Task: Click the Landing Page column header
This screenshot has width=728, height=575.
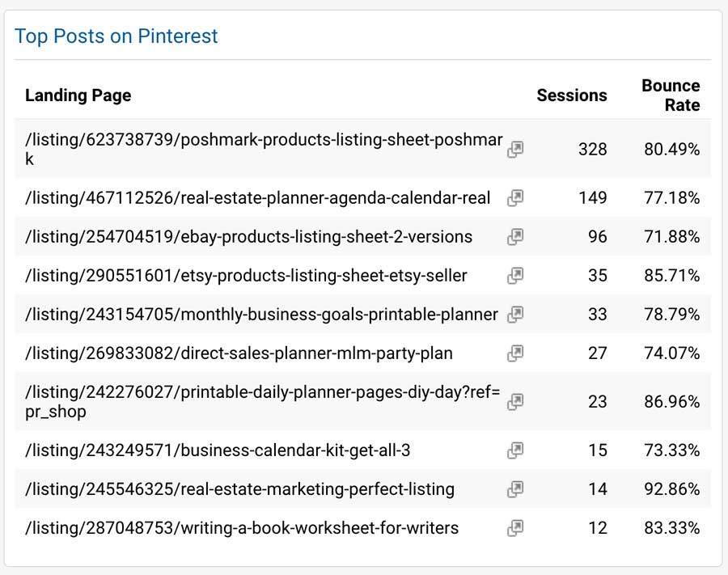Action: 78,95
